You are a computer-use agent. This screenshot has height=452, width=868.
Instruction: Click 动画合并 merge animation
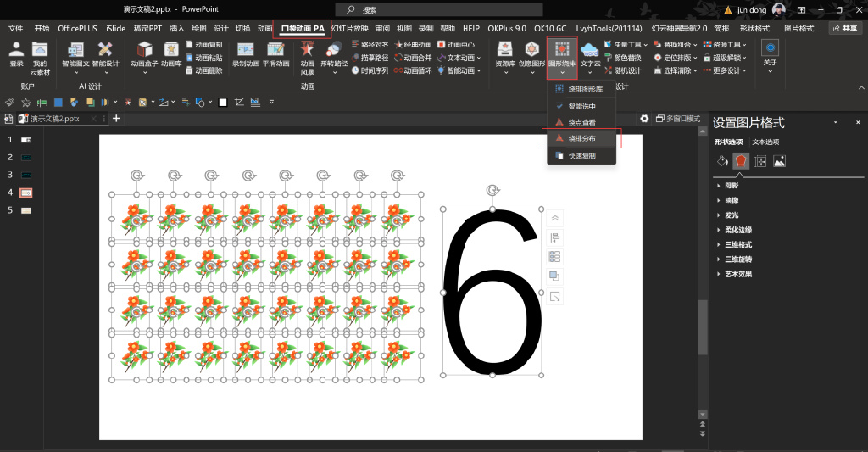coord(413,58)
